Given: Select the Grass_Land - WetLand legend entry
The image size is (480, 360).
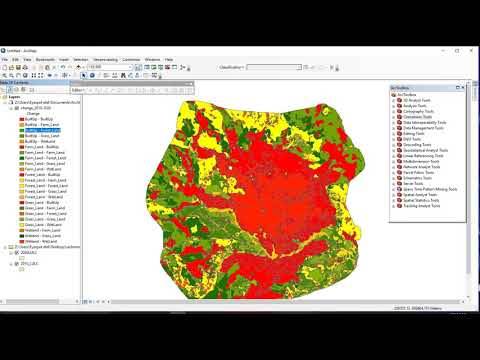Looking at the screenshot, I should pos(43,225).
